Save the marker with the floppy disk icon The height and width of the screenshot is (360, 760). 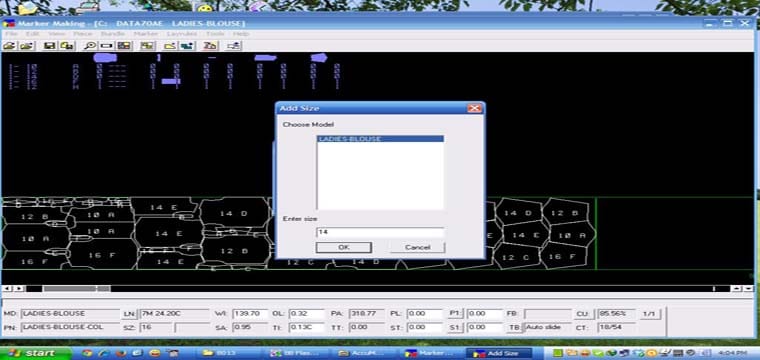tap(49, 46)
